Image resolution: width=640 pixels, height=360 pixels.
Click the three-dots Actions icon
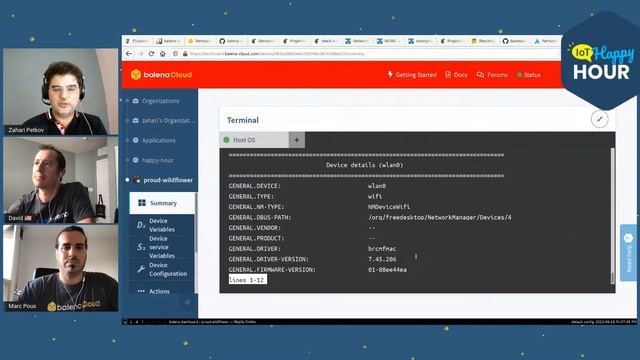[141, 291]
